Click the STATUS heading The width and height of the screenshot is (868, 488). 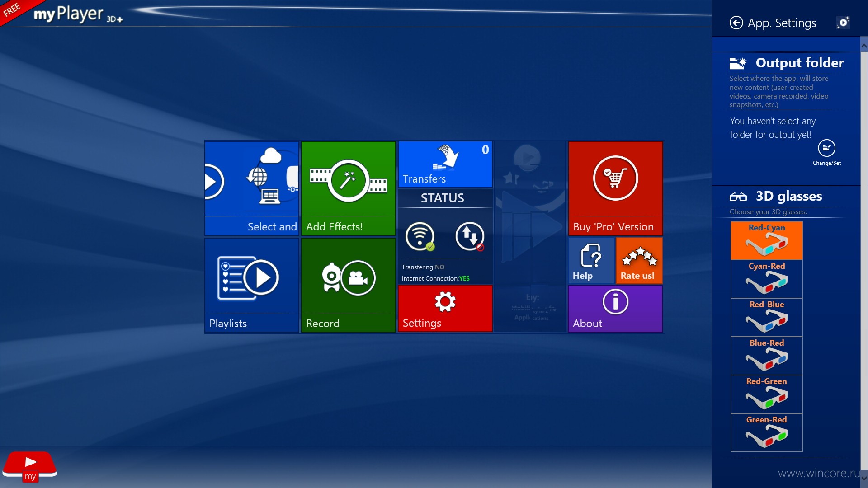pyautogui.click(x=442, y=198)
